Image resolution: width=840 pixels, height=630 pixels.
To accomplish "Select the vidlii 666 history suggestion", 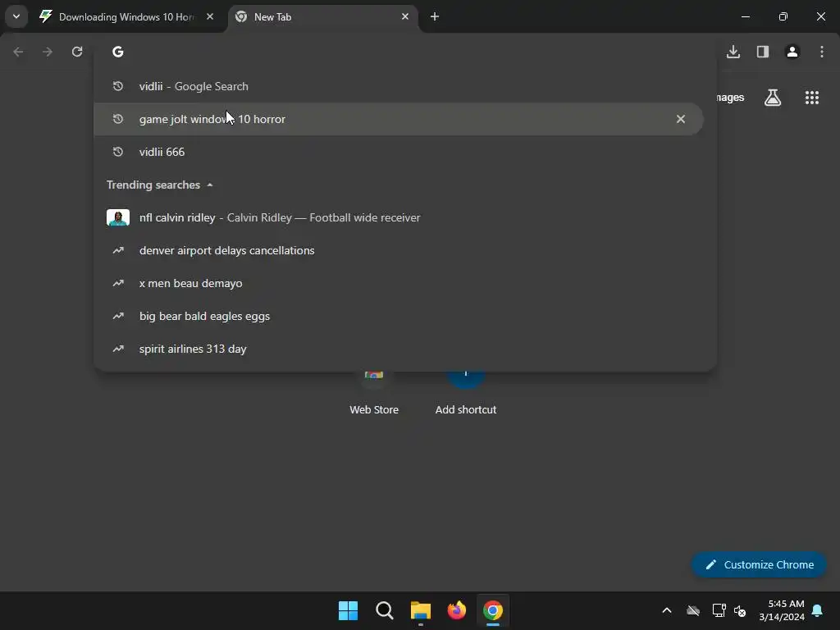I will tap(399, 152).
